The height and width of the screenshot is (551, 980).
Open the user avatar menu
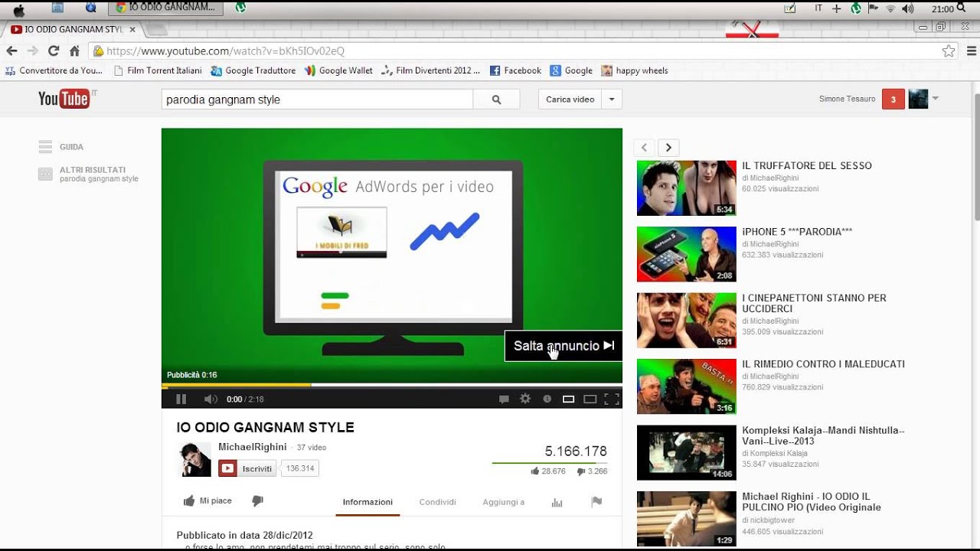click(x=918, y=99)
